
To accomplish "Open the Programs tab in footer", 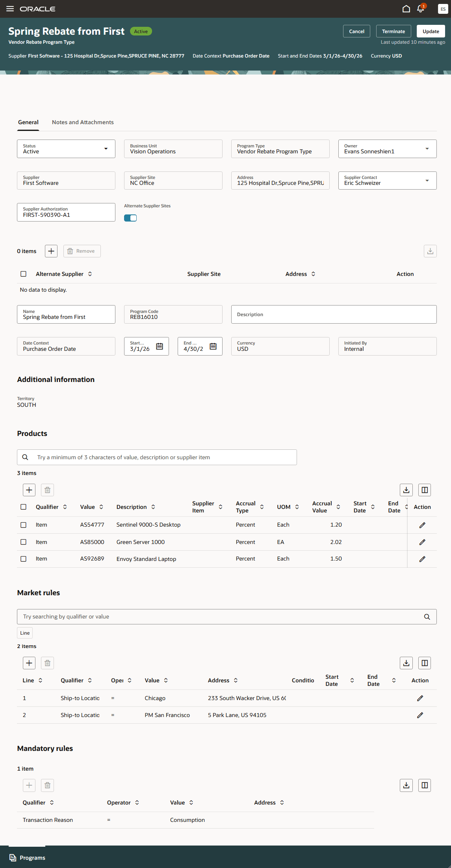I will (27, 858).
